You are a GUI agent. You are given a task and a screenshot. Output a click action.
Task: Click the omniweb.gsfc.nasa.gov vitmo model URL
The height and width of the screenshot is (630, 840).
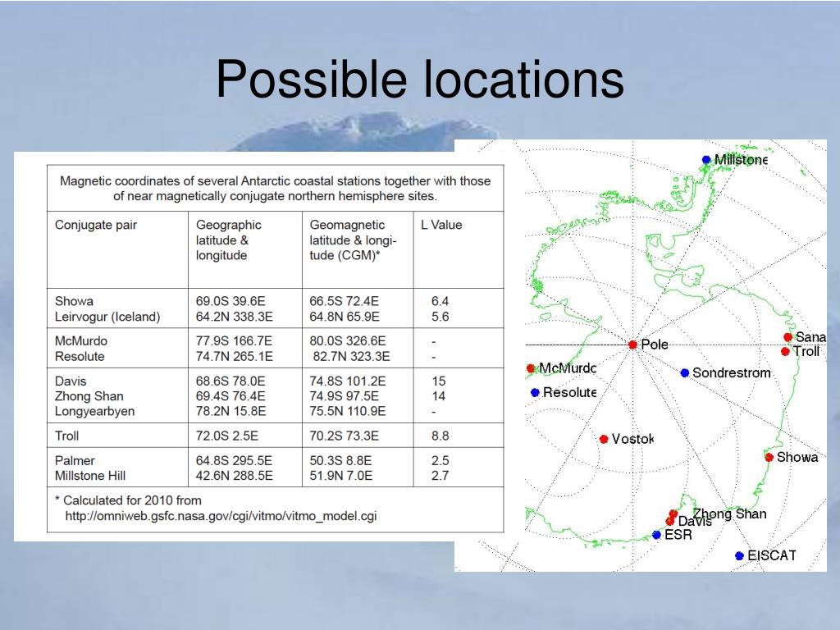tap(221, 516)
